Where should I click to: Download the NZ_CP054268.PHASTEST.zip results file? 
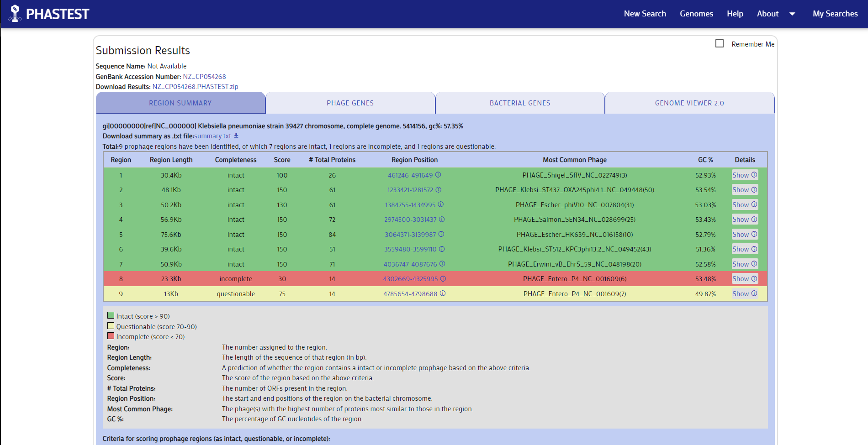[x=195, y=87]
